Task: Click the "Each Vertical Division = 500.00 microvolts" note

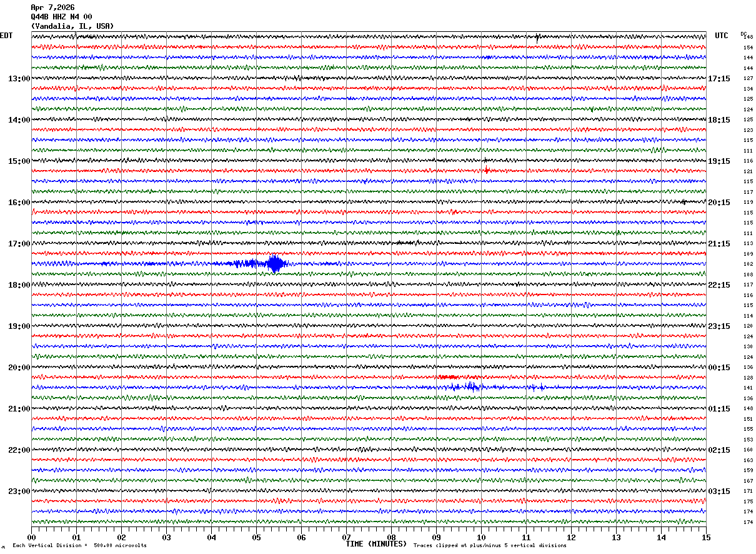Action: click(x=79, y=546)
